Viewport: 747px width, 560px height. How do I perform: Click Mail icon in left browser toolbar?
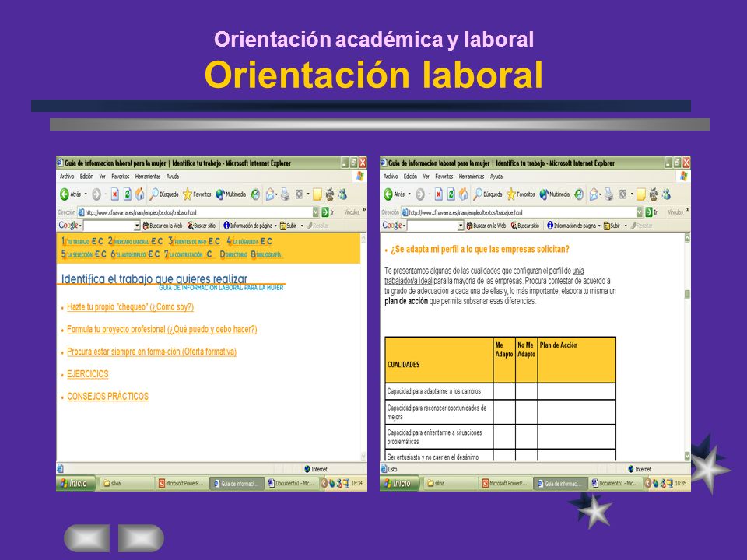coord(270,194)
